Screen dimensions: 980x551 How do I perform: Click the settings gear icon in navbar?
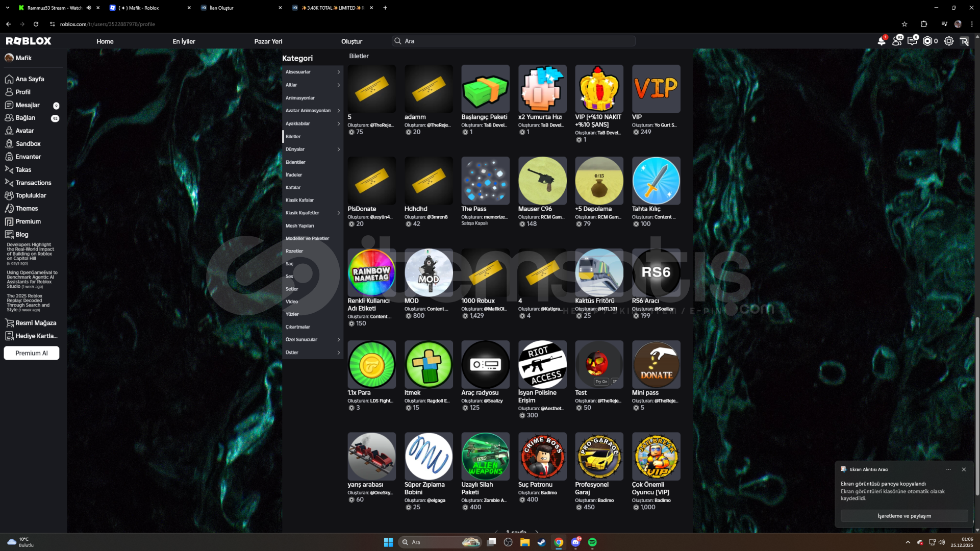click(948, 41)
